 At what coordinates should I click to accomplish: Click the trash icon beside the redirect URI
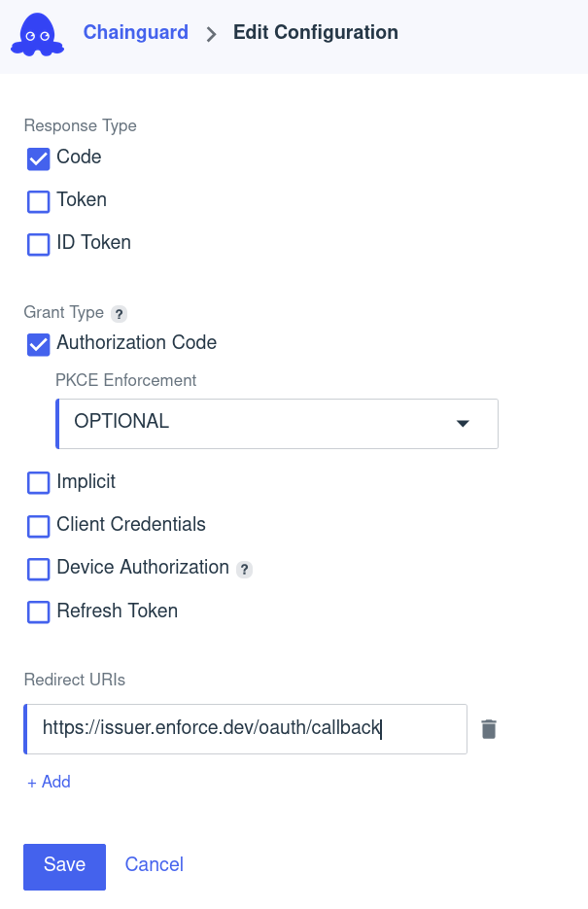point(489,727)
